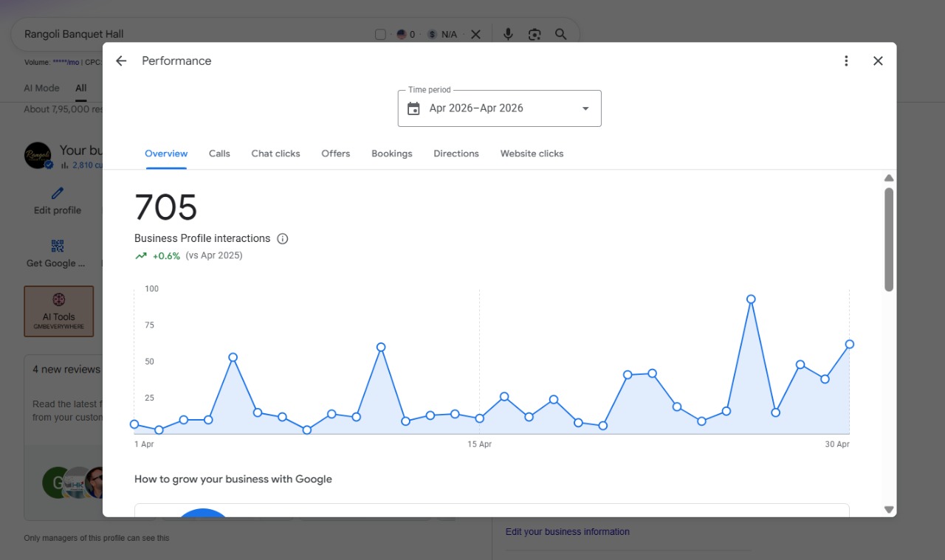Viewport: 945px width, 560px height.
Task: Open the three-dot more options menu
Action: (846, 61)
